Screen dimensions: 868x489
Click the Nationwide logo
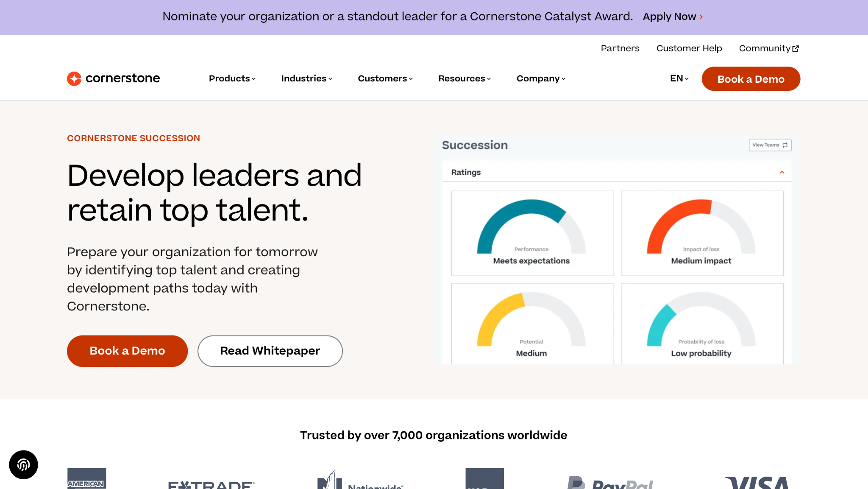click(361, 480)
